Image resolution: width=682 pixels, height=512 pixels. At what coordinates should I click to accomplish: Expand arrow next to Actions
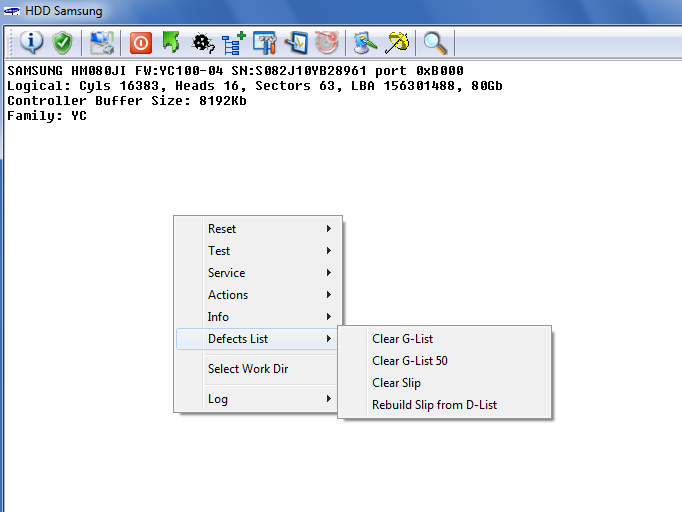(x=329, y=295)
